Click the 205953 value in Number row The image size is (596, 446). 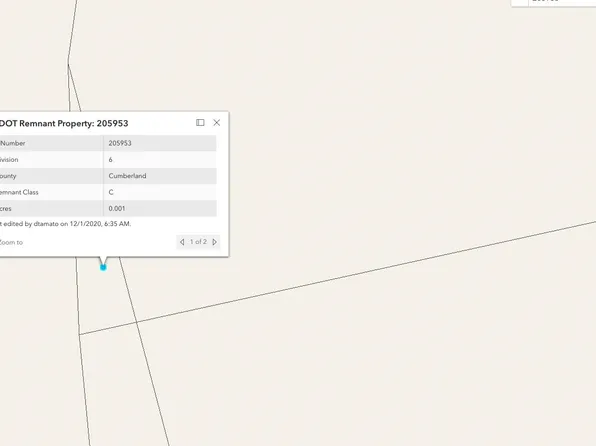click(120, 143)
